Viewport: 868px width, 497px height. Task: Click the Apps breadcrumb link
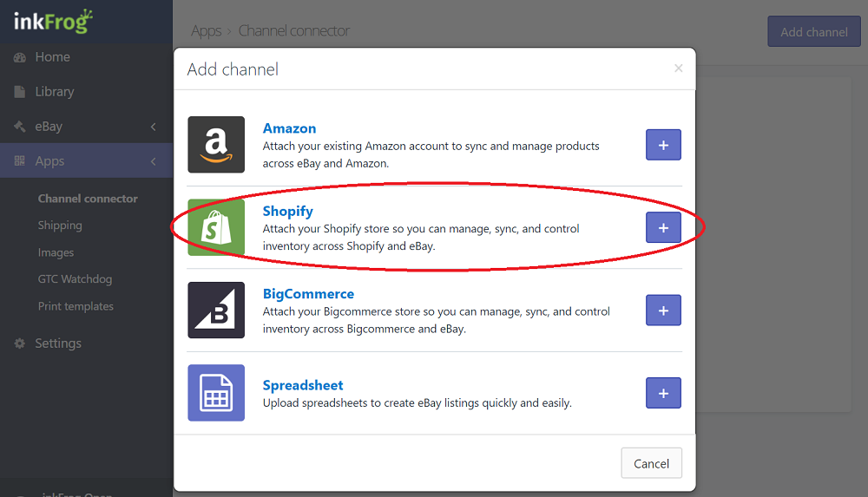pyautogui.click(x=206, y=31)
